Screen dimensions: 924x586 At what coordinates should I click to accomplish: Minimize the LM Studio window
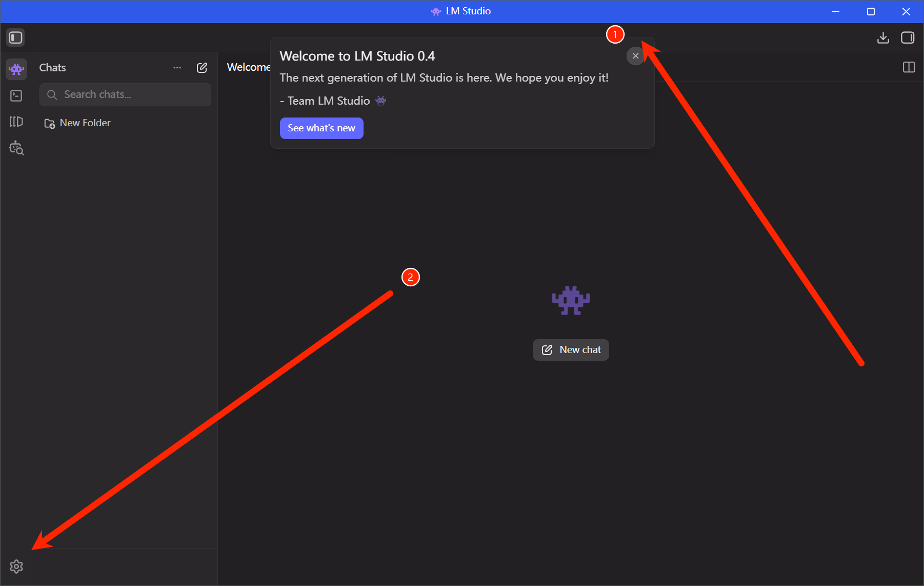click(835, 11)
